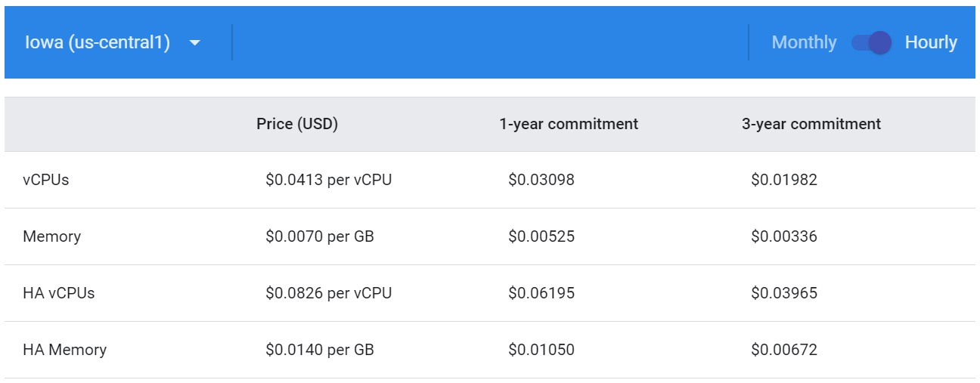Click the $0.0070 per GB price
Image resolution: width=980 pixels, height=383 pixels.
pyautogui.click(x=320, y=236)
